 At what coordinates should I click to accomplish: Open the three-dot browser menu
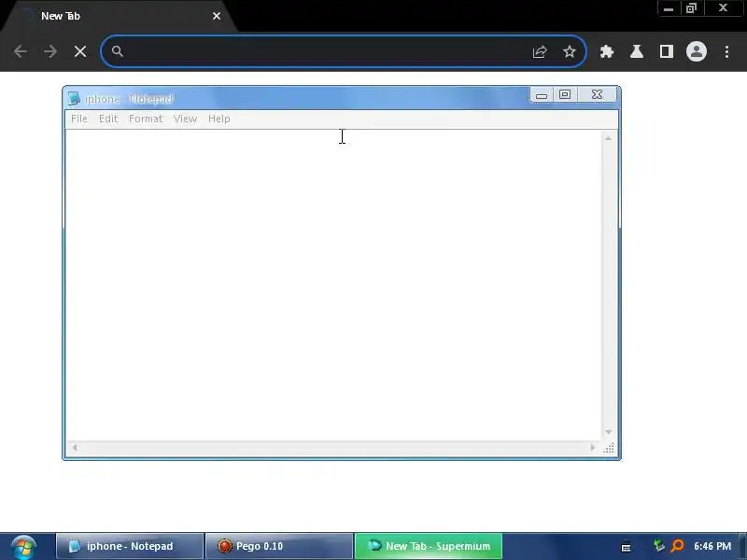point(726,51)
